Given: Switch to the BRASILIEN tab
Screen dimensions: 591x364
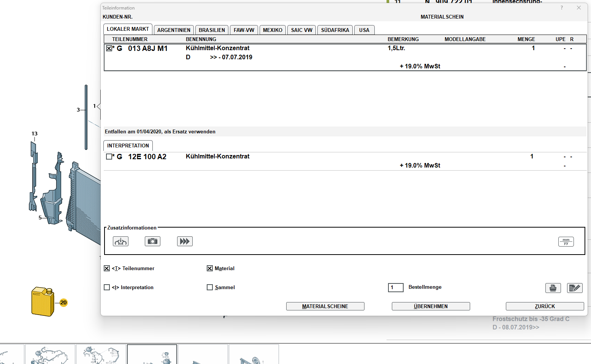Looking at the screenshot, I should click(x=212, y=30).
